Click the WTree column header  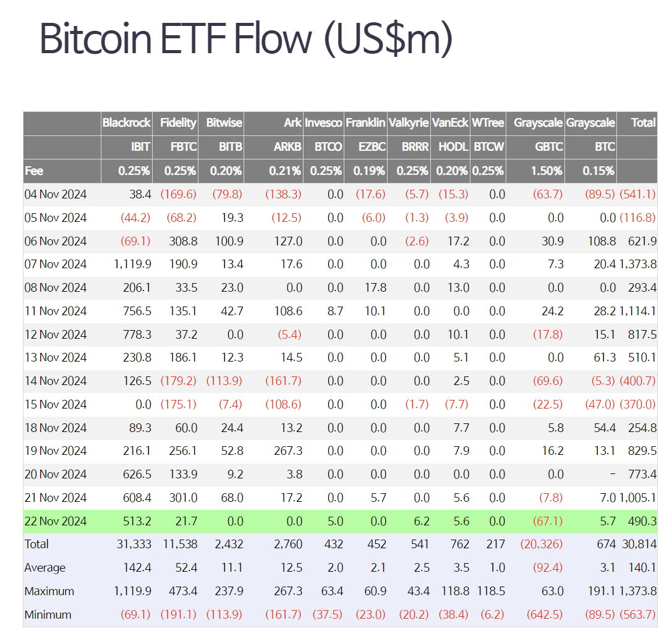(x=488, y=123)
